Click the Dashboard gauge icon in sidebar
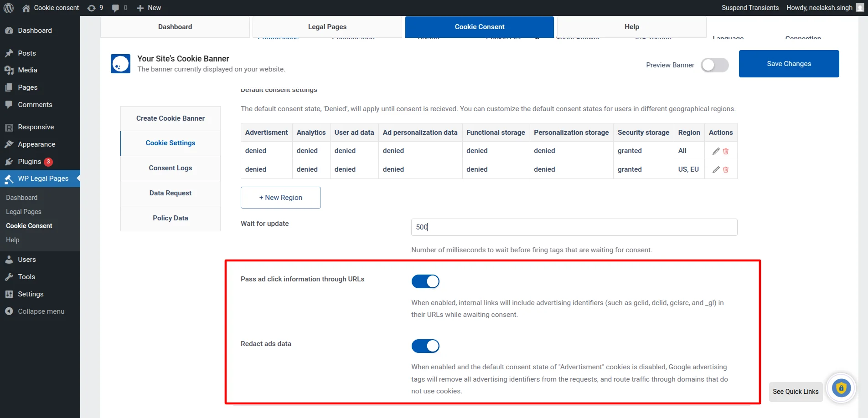Image resolution: width=868 pixels, height=418 pixels. tap(9, 31)
